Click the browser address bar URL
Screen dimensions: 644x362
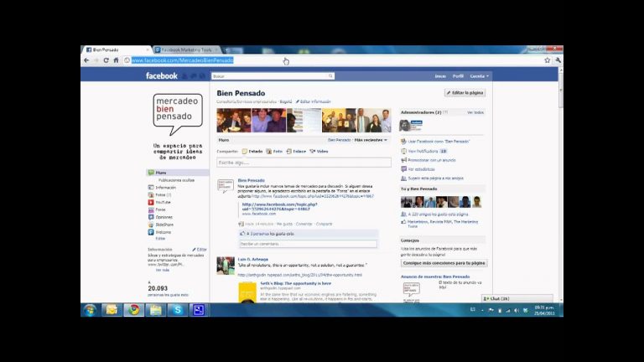(x=182, y=60)
